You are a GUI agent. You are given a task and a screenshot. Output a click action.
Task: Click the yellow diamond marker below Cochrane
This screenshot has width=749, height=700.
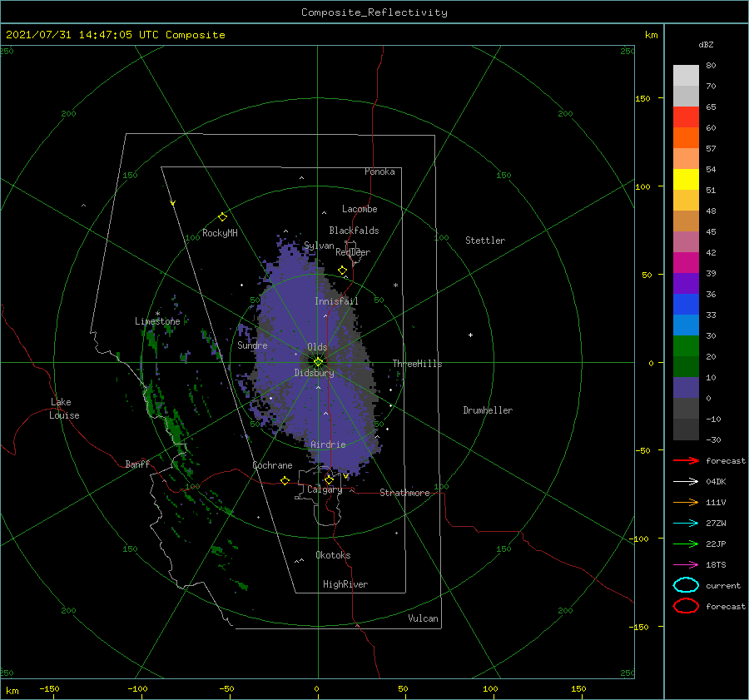[285, 481]
